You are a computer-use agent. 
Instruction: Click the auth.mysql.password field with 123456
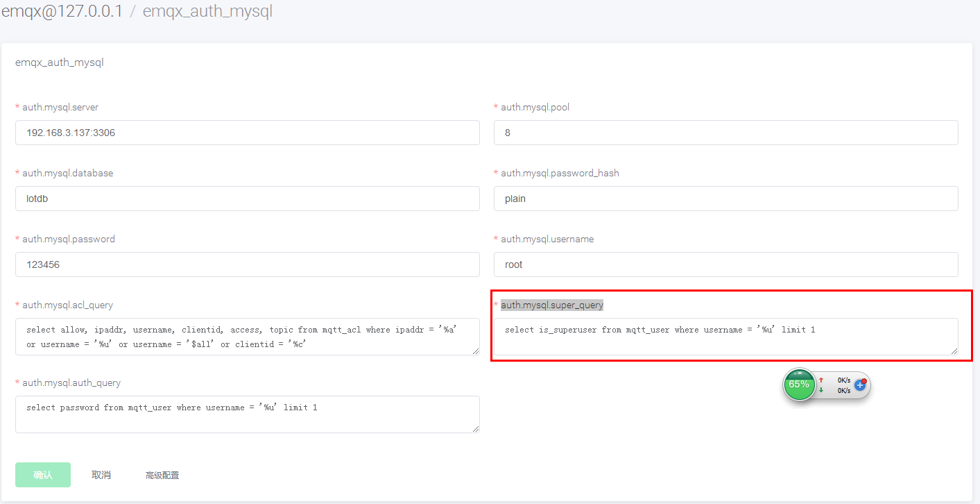248,264
